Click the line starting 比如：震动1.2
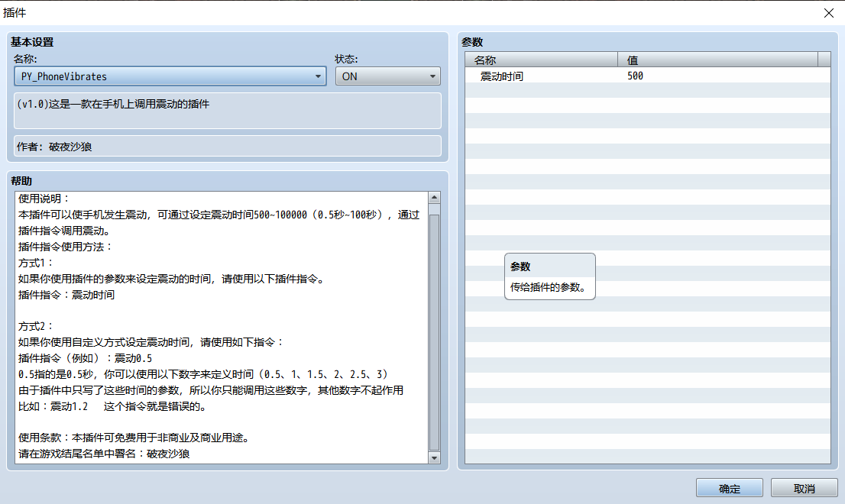This screenshot has width=845, height=504. (114, 406)
